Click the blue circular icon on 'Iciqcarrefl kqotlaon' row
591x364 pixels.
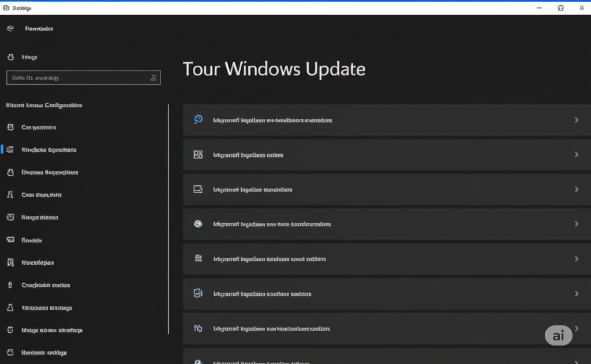coord(198,120)
